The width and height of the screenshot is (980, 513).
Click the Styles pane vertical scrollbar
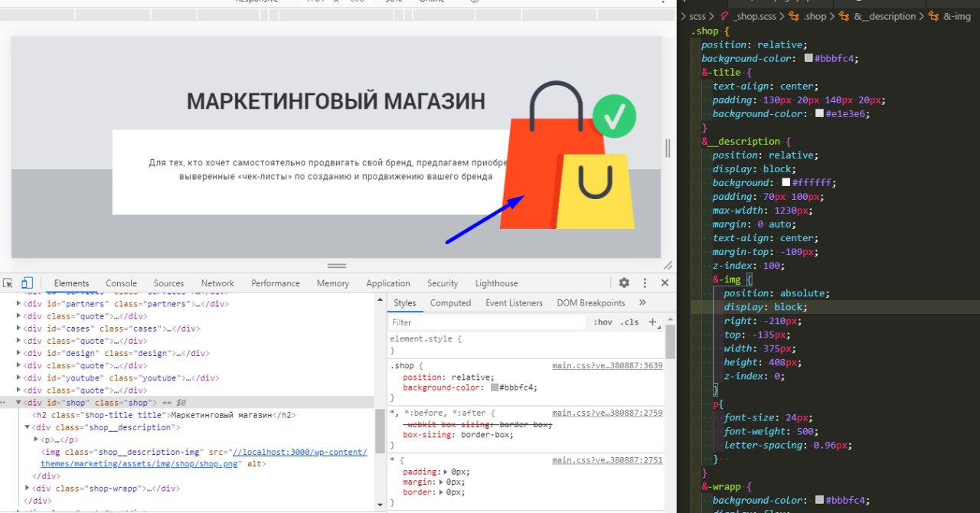click(x=671, y=341)
